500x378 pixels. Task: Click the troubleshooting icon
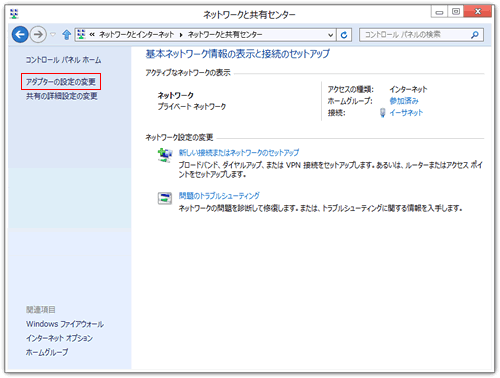[x=165, y=198]
